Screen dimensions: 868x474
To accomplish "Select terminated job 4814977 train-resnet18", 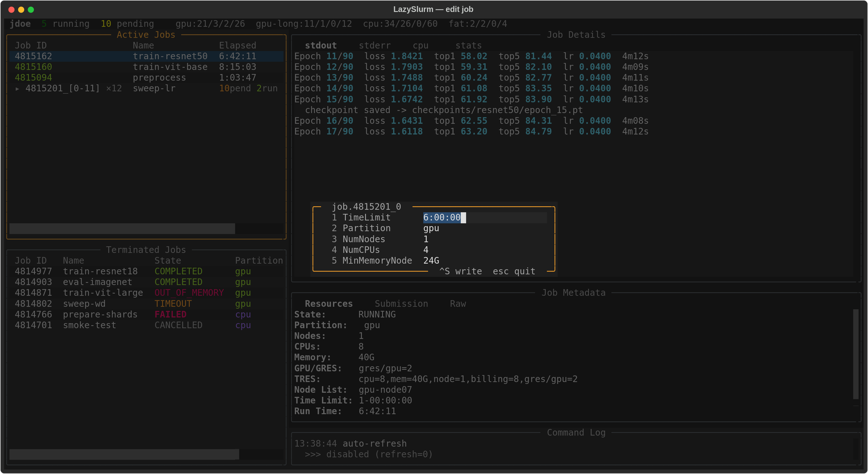I will (x=146, y=271).
